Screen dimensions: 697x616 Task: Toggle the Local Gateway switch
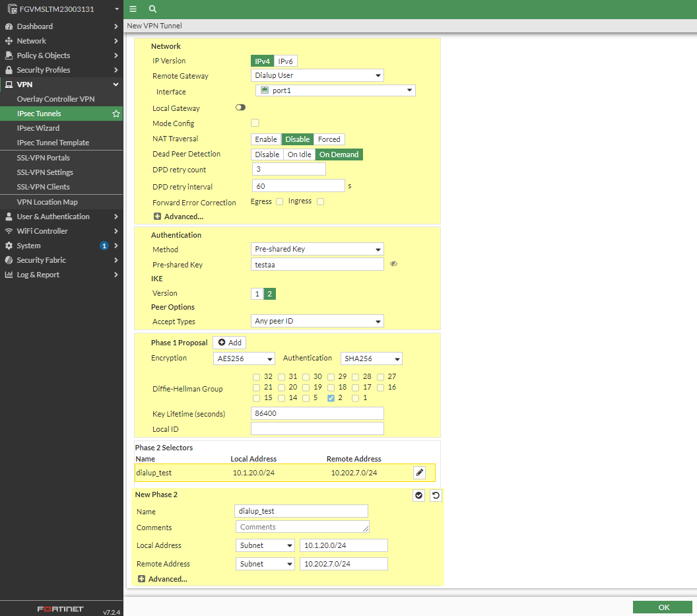click(240, 108)
